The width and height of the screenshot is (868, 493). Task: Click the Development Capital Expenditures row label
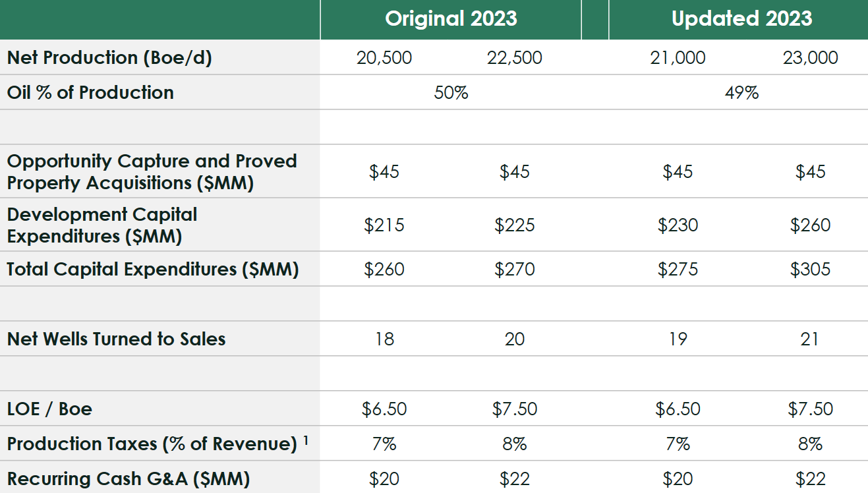tap(104, 224)
